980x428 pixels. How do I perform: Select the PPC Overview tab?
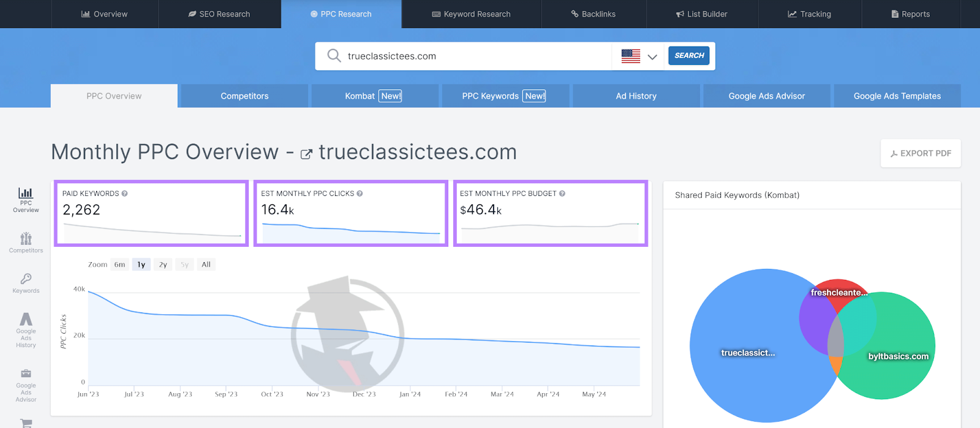(x=114, y=96)
